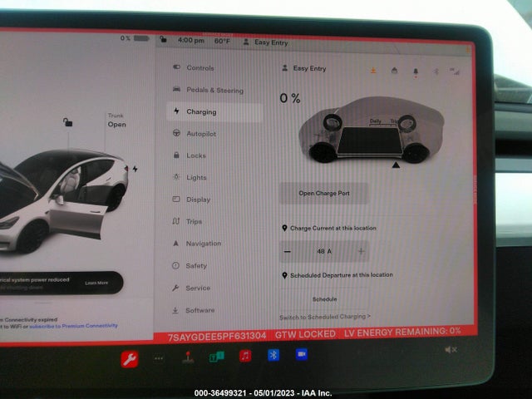Tap the orange software download icon
This screenshot has height=399, width=532.
coord(373,71)
